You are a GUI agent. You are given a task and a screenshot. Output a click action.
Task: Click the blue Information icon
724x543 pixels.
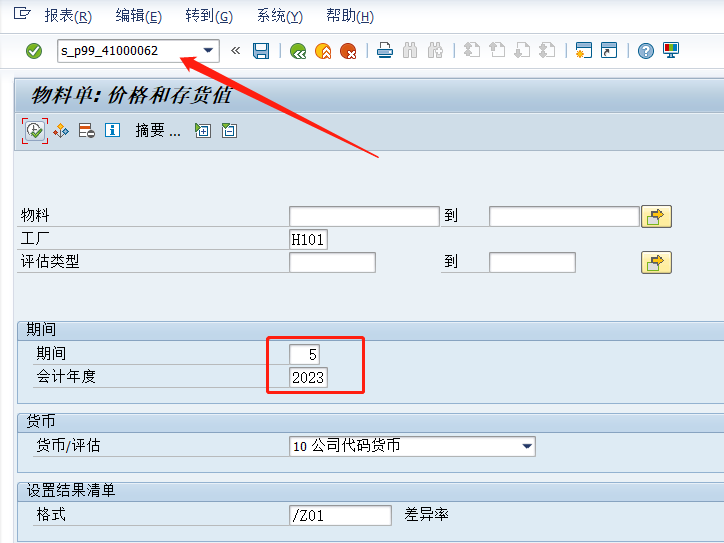112,130
